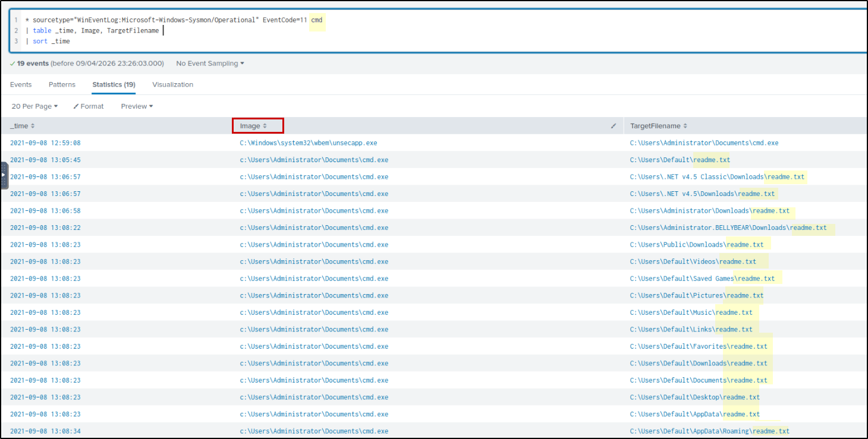Click the unsecapp.exe Image value
This screenshot has width=868, height=439.
(x=308, y=143)
